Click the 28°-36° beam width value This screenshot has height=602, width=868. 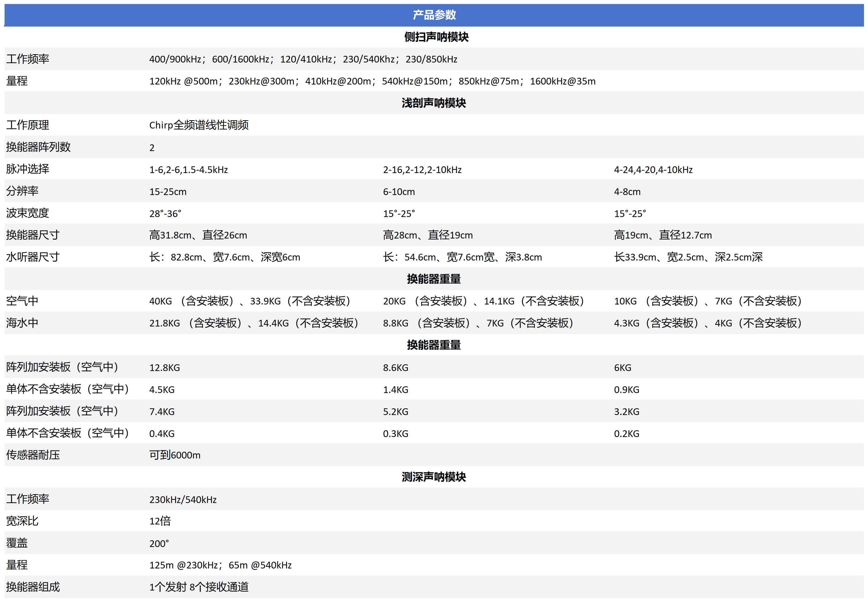click(165, 214)
